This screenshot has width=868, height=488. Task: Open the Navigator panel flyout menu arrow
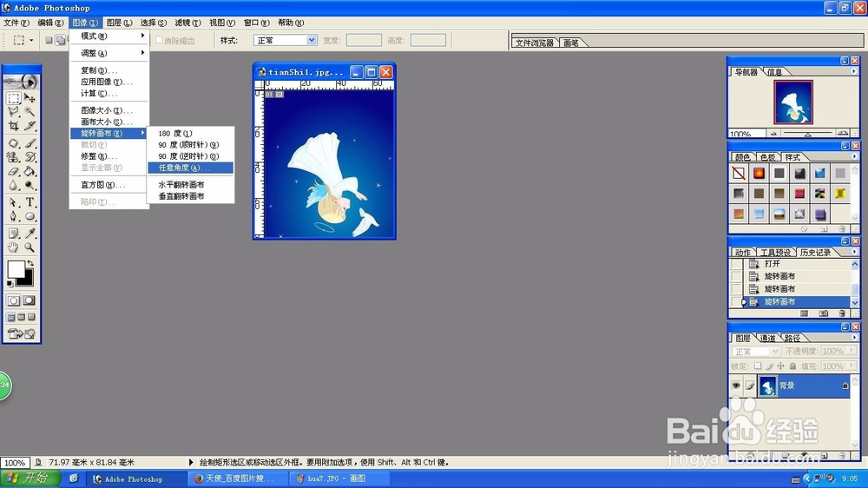point(853,71)
